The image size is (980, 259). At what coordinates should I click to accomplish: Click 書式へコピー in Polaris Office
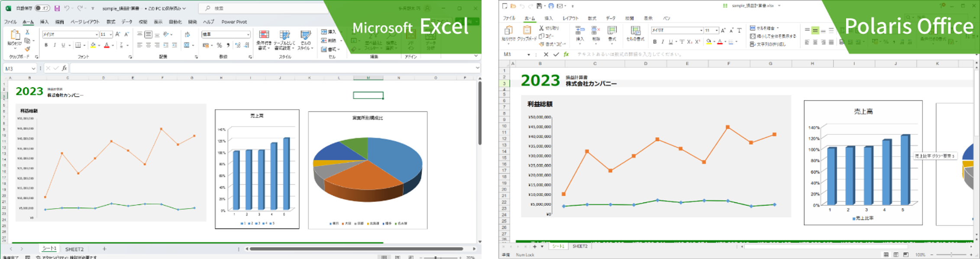click(553, 44)
